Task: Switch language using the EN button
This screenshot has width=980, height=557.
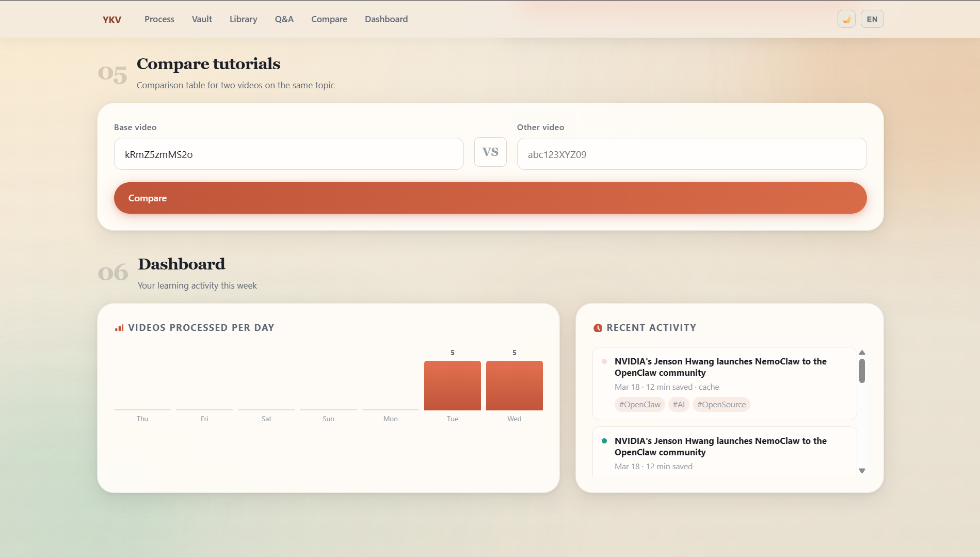Action: pyautogui.click(x=872, y=19)
